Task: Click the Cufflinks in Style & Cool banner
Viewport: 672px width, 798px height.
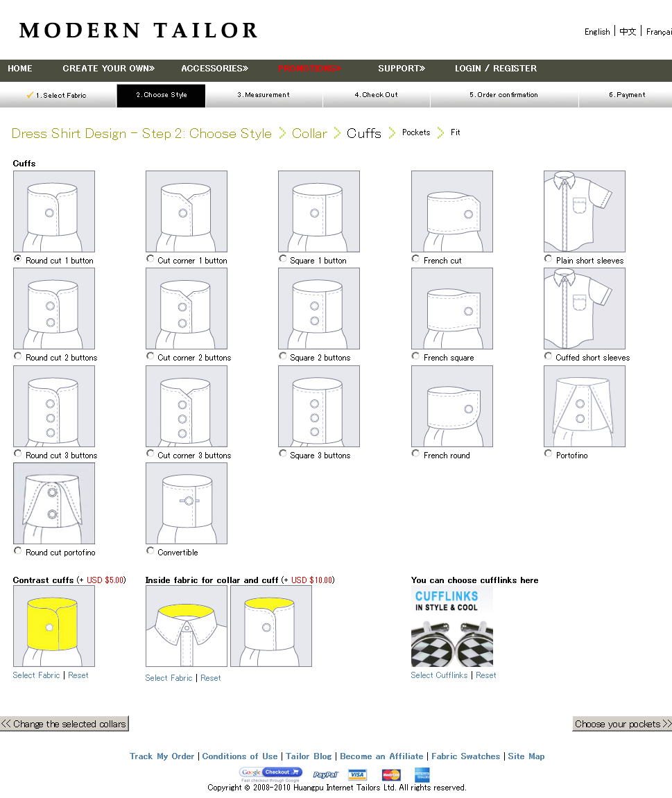Action: tap(451, 626)
